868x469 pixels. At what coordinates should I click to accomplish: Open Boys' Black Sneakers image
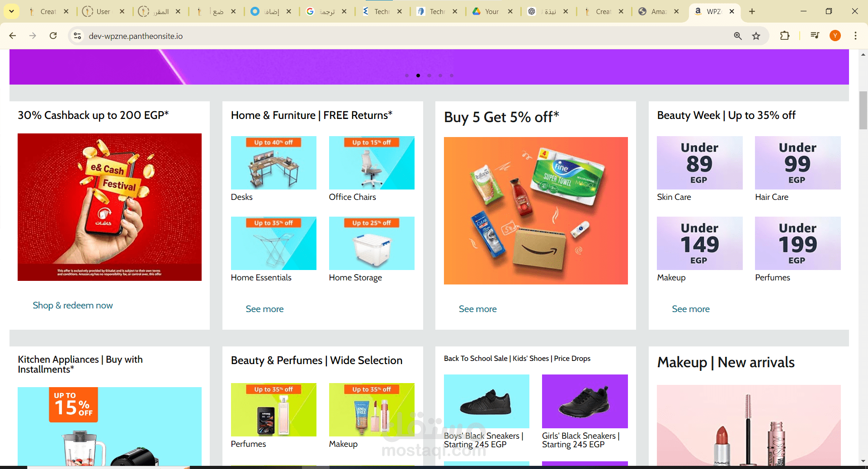[x=486, y=401]
